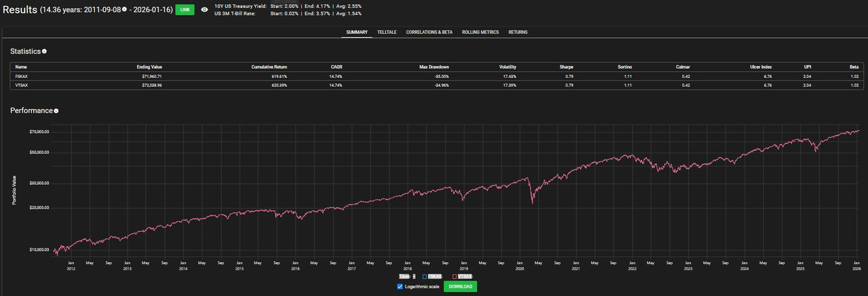This screenshot has width=868, height=296.
Task: Select the Name column header
Action: pyautogui.click(x=20, y=67)
